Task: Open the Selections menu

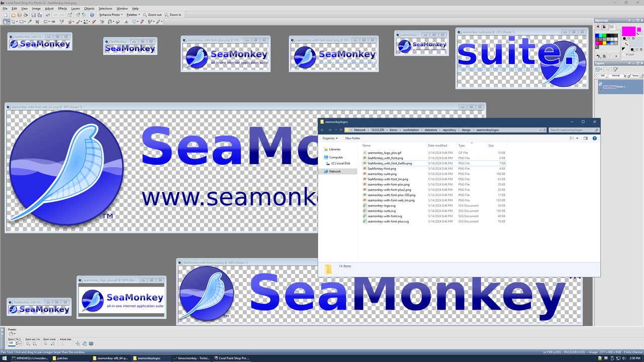Action: (105, 9)
